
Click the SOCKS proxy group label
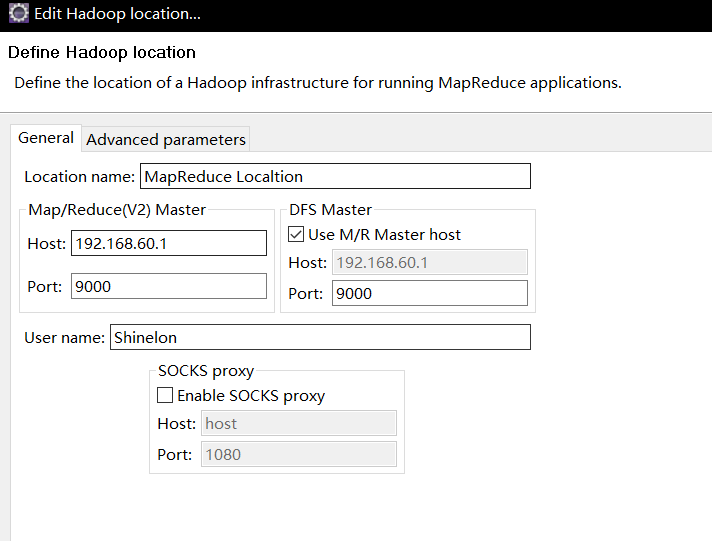tap(206, 371)
